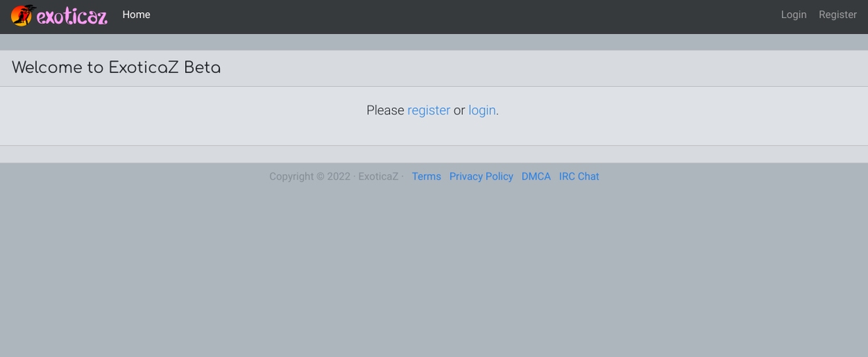Open the Privacy Policy footer link
The width and height of the screenshot is (868, 357).
(481, 177)
